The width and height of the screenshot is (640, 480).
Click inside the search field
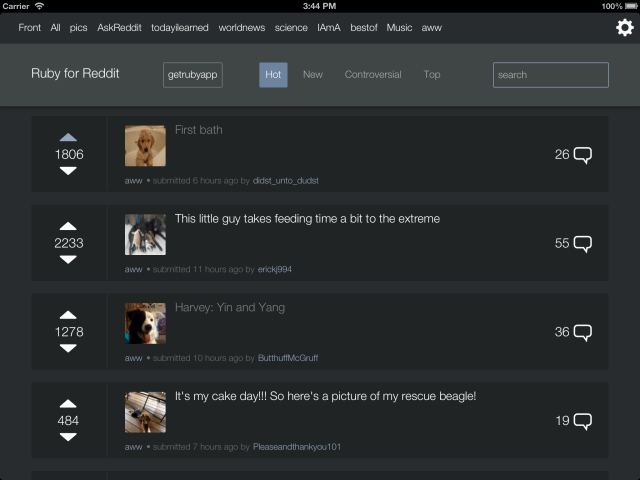550,75
